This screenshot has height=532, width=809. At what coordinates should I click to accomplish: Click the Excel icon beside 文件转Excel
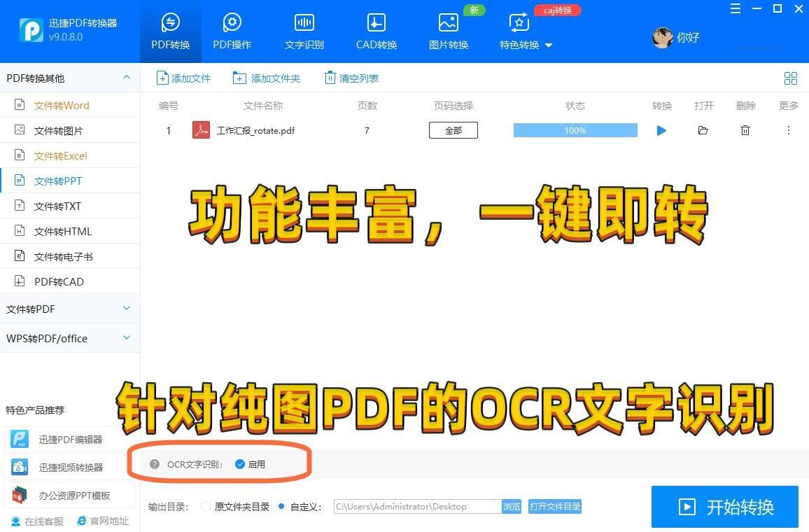[20, 155]
